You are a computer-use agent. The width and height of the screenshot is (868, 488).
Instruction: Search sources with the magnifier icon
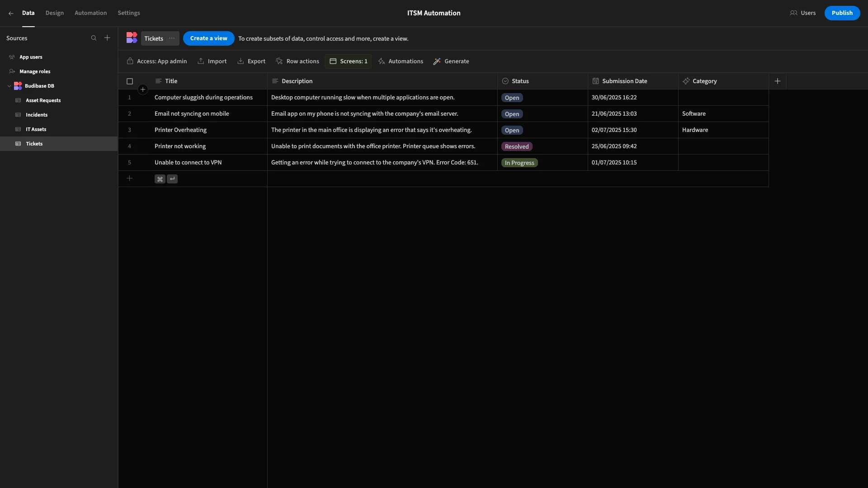point(94,38)
